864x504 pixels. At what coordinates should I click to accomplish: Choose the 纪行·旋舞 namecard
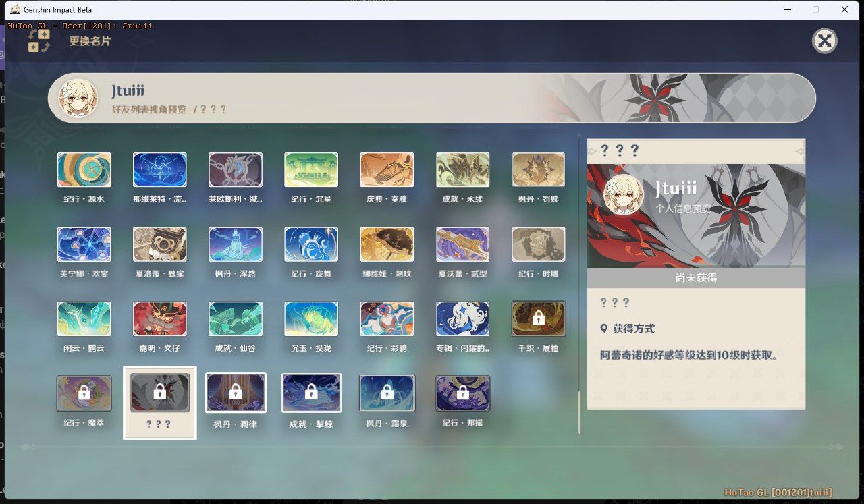coord(311,244)
